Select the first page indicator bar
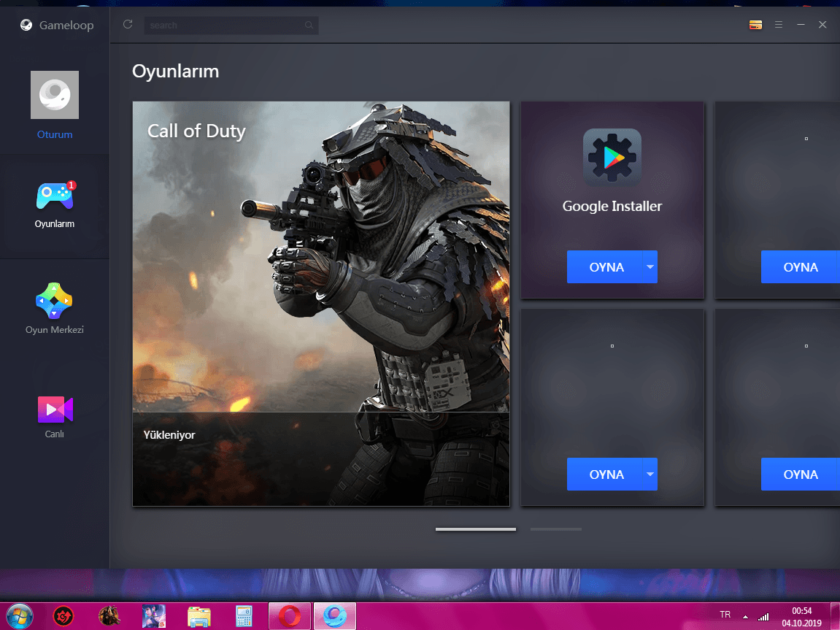Screen dimensions: 840x630 pyautogui.click(x=476, y=529)
